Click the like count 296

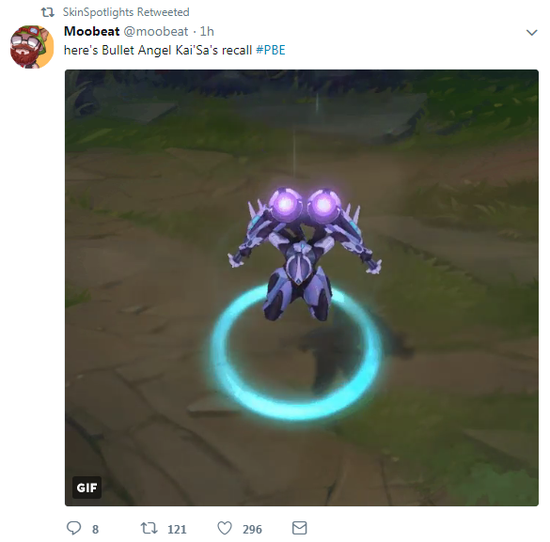(x=252, y=529)
